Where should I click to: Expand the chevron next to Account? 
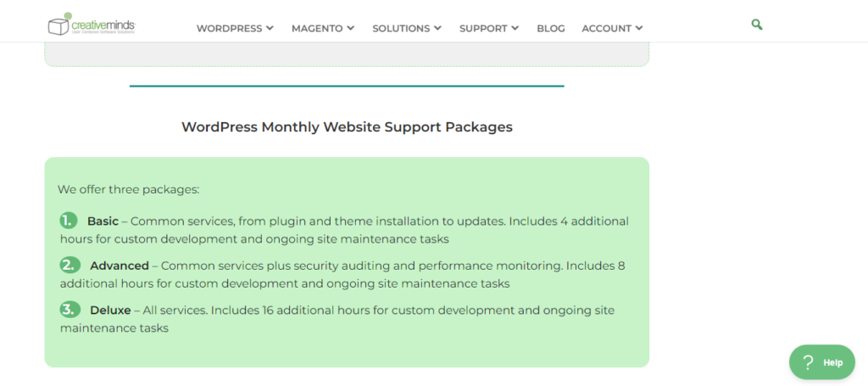[639, 28]
